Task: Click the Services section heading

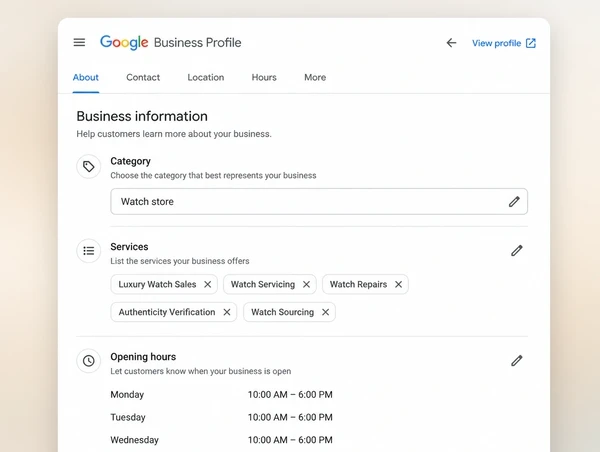Action: coord(129,247)
